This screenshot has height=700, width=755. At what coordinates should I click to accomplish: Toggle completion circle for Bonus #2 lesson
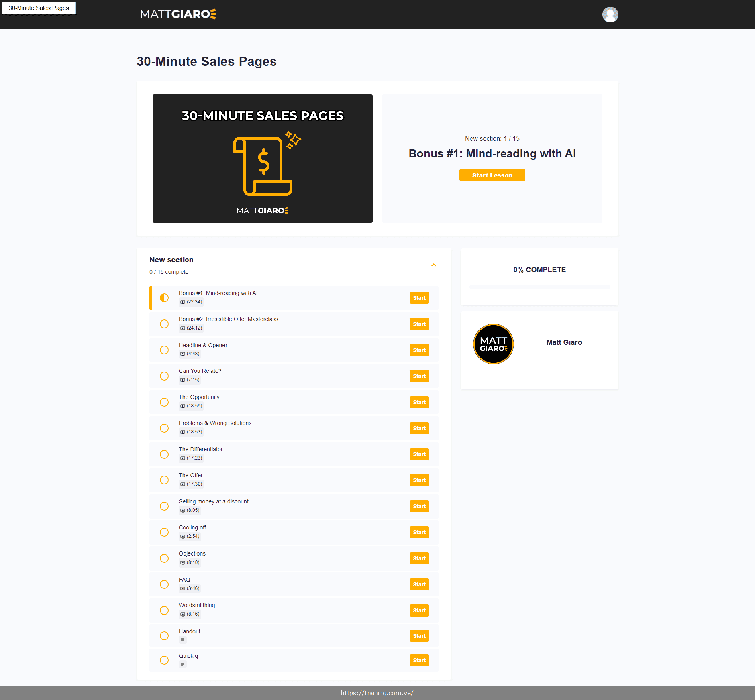click(x=164, y=324)
